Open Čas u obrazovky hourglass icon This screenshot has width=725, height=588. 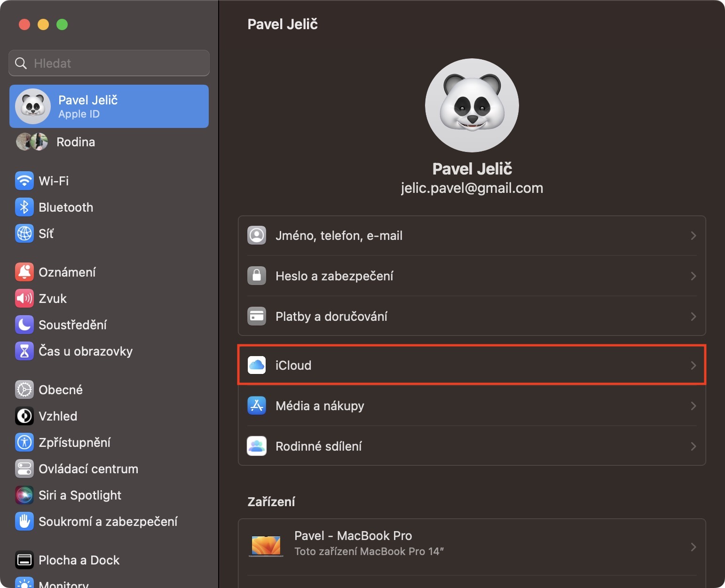pos(24,351)
